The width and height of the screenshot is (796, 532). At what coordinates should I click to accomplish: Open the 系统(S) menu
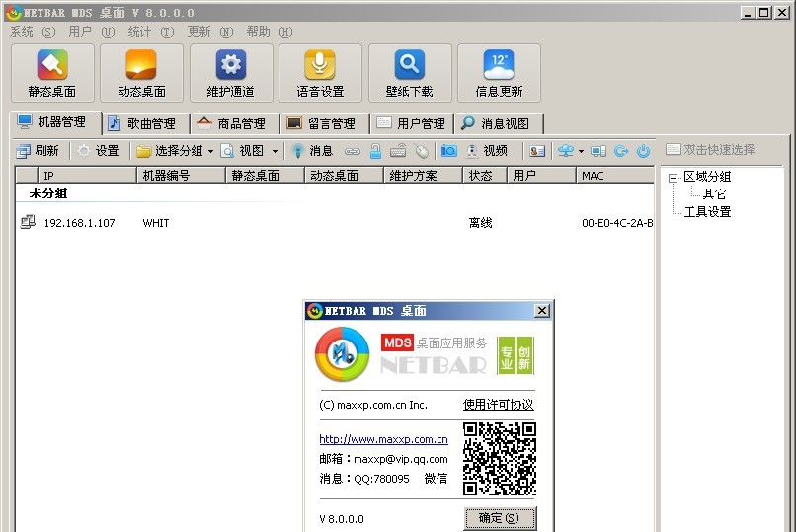(x=33, y=32)
